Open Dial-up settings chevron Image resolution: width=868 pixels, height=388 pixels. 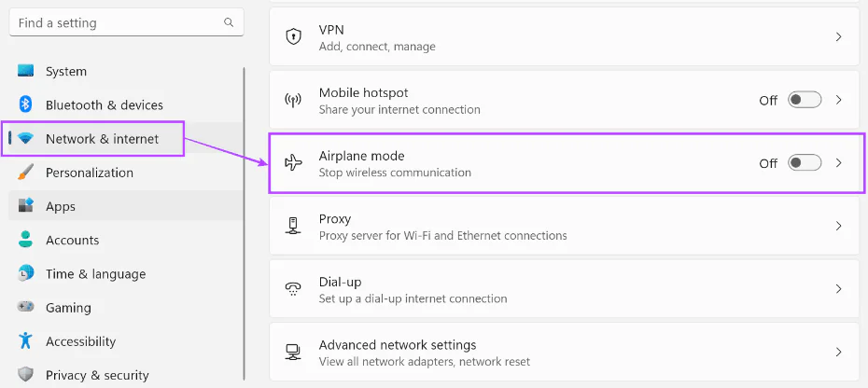[838, 289]
